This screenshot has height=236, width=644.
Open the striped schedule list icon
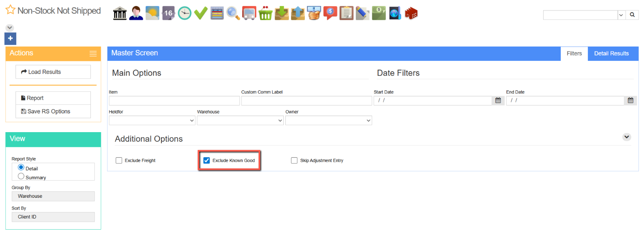pos(217,13)
